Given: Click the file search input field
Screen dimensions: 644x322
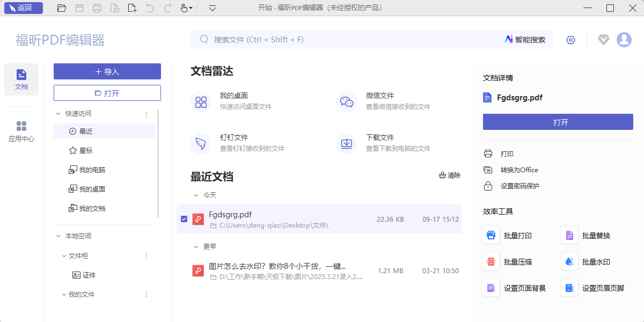Looking at the screenshot, I should click(x=322, y=39).
